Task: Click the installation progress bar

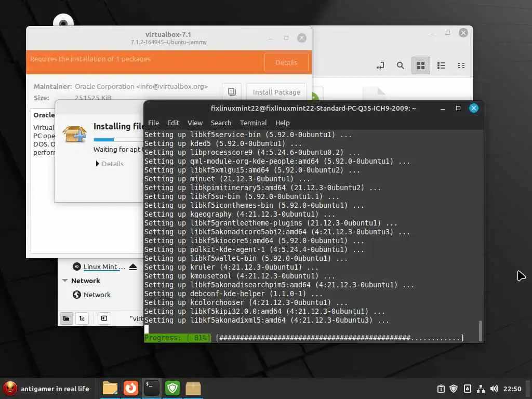Action: [118, 139]
